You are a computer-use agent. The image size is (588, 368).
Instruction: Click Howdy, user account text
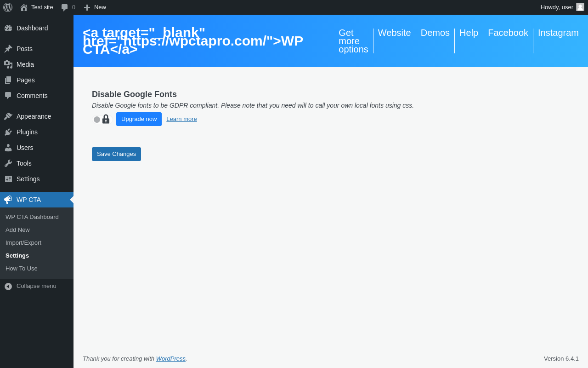(x=557, y=7)
